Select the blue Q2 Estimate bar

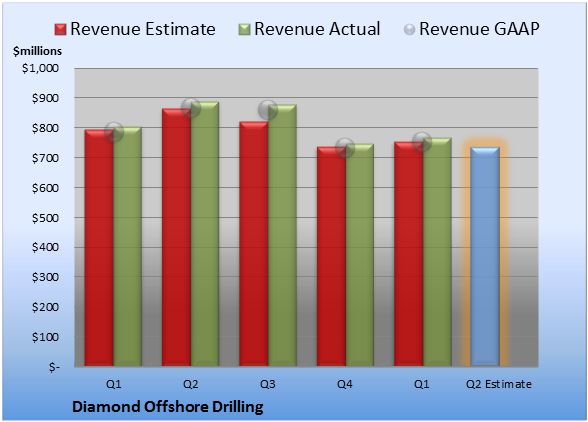485,257
